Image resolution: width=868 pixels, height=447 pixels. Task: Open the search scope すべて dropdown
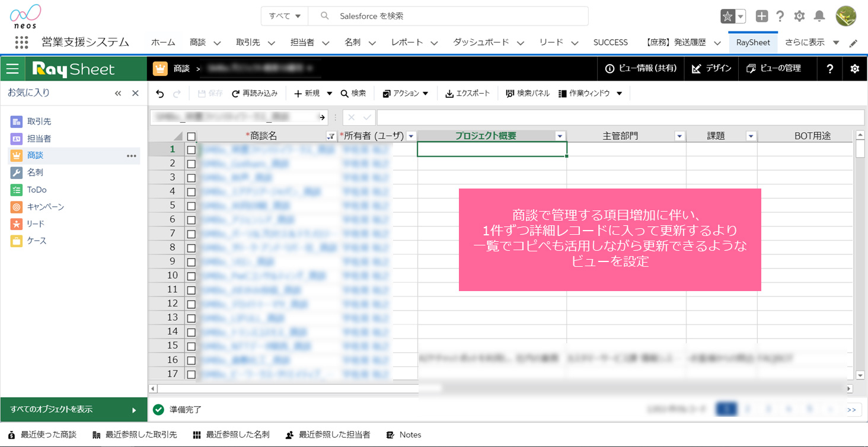coord(285,16)
